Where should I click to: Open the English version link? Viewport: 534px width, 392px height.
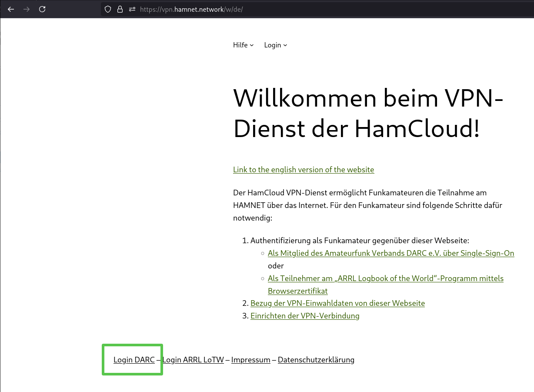click(304, 170)
